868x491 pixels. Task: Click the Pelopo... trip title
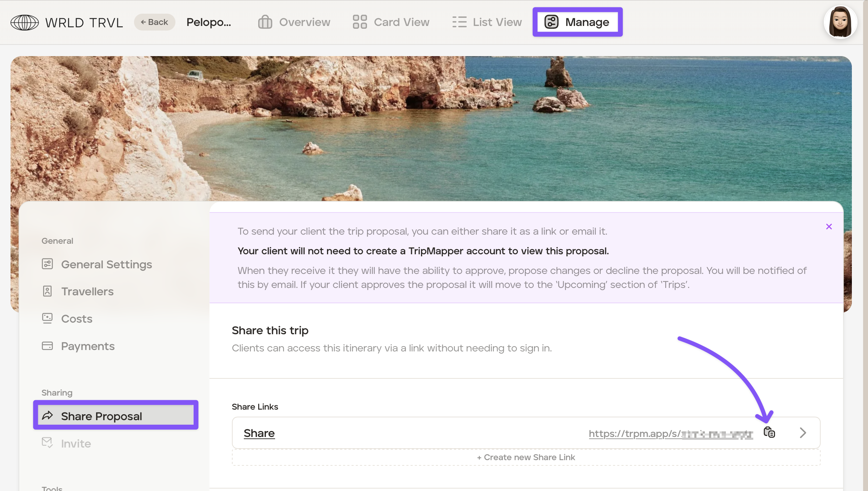[208, 22]
